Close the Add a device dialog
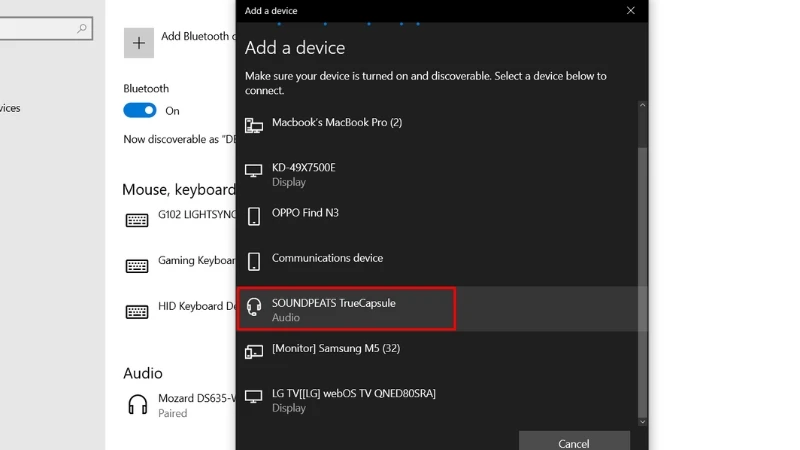800x450 pixels. [631, 11]
